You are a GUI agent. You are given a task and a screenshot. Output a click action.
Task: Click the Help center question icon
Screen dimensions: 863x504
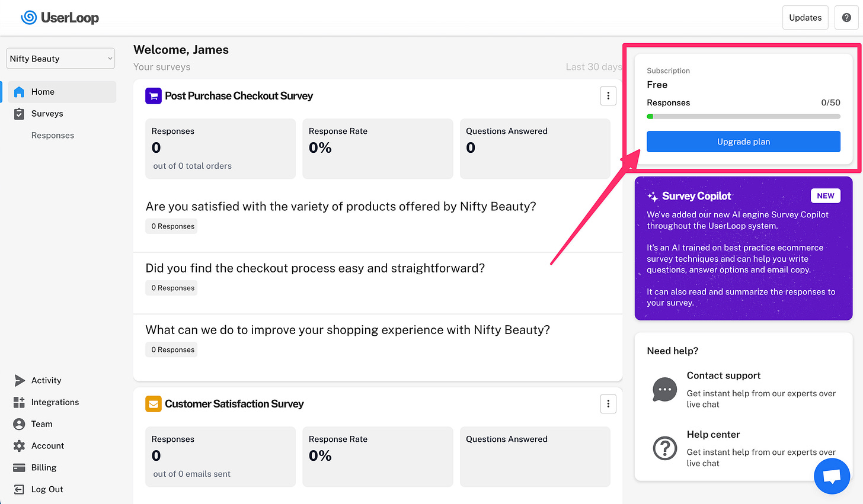[x=665, y=448]
